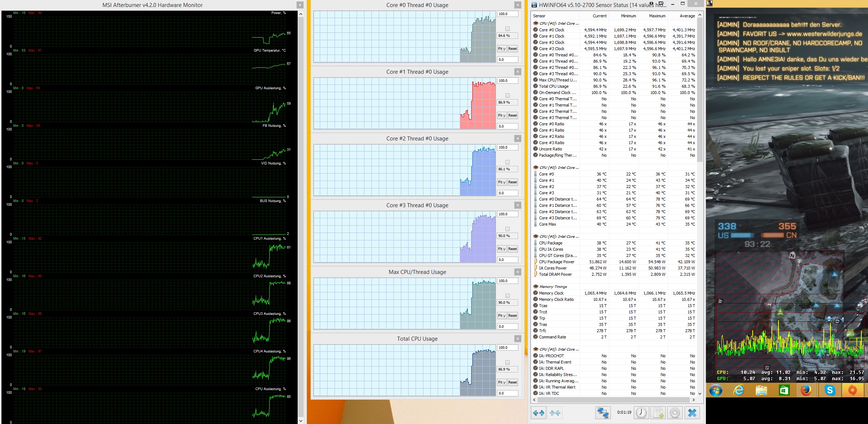Screen dimensions: 868x424
Task: Click the Afterburner monitor scrollbar down arrow
Action: 301,421
